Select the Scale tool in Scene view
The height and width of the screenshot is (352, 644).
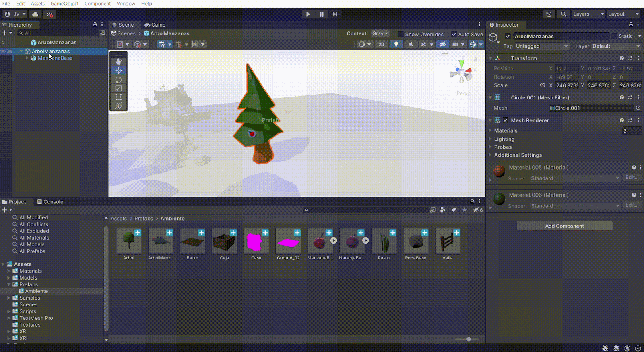coord(118,88)
